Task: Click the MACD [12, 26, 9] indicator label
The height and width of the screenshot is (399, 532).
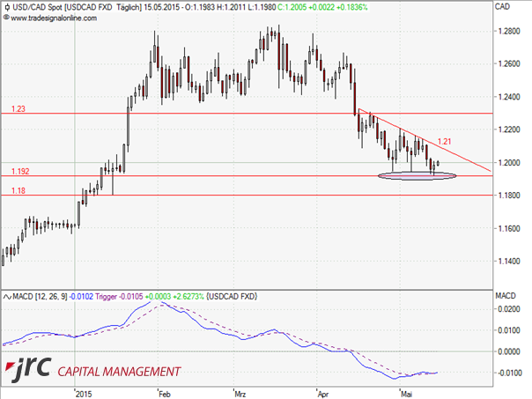Action: [40, 297]
